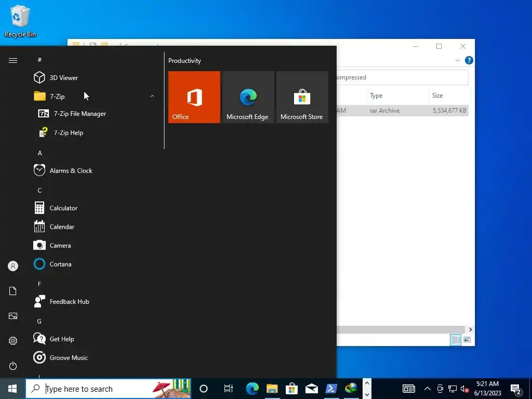Viewport: 532px width, 399px height.
Task: Click the 5,534,677 KB size cell
Action: tap(449, 111)
